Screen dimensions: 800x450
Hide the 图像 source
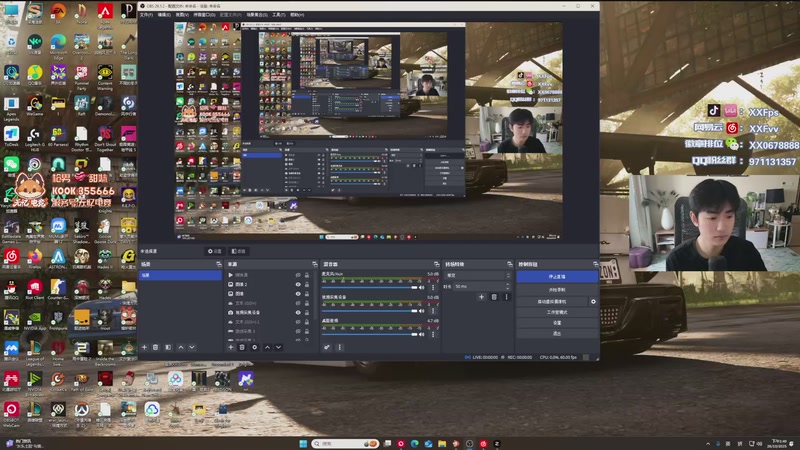click(298, 293)
